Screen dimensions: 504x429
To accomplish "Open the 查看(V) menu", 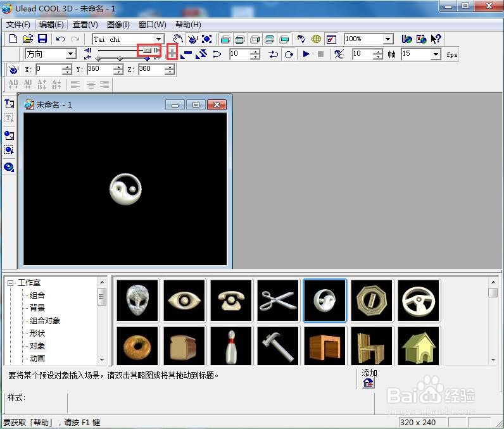I will (x=85, y=25).
